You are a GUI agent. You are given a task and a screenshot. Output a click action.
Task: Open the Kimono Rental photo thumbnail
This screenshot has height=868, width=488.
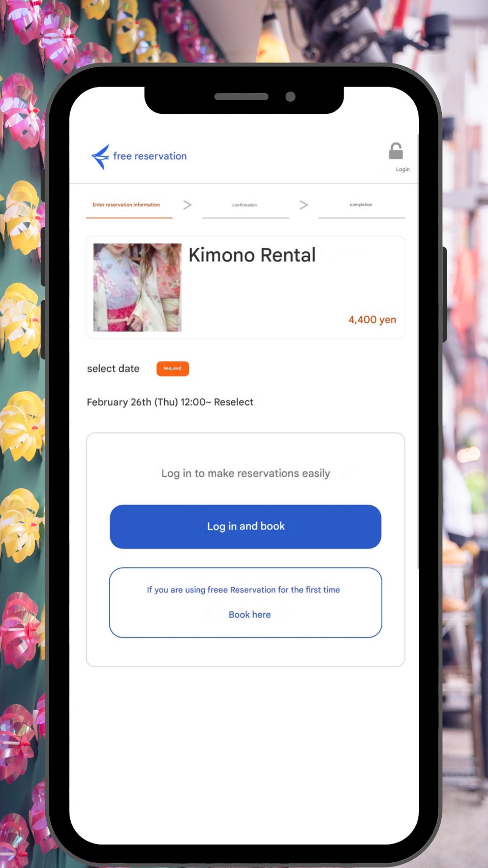coord(137,287)
